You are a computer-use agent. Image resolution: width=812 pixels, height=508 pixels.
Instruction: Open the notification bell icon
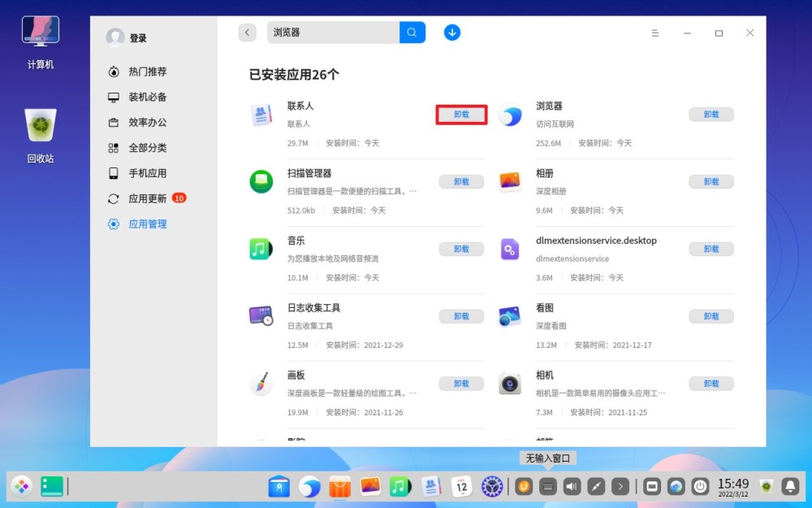click(790, 486)
